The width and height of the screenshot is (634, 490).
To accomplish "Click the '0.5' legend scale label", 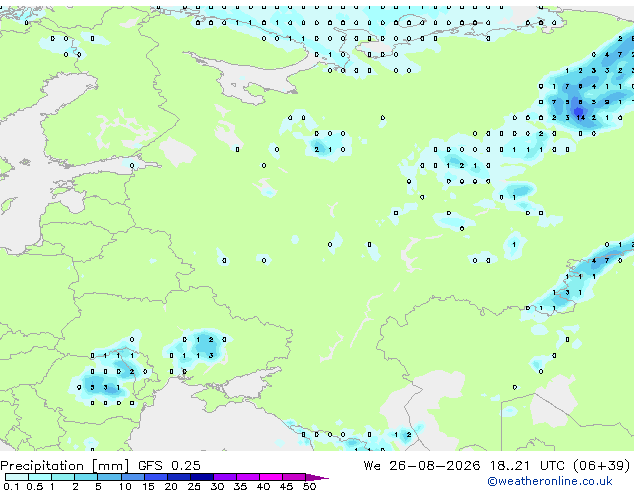I will (35, 486).
